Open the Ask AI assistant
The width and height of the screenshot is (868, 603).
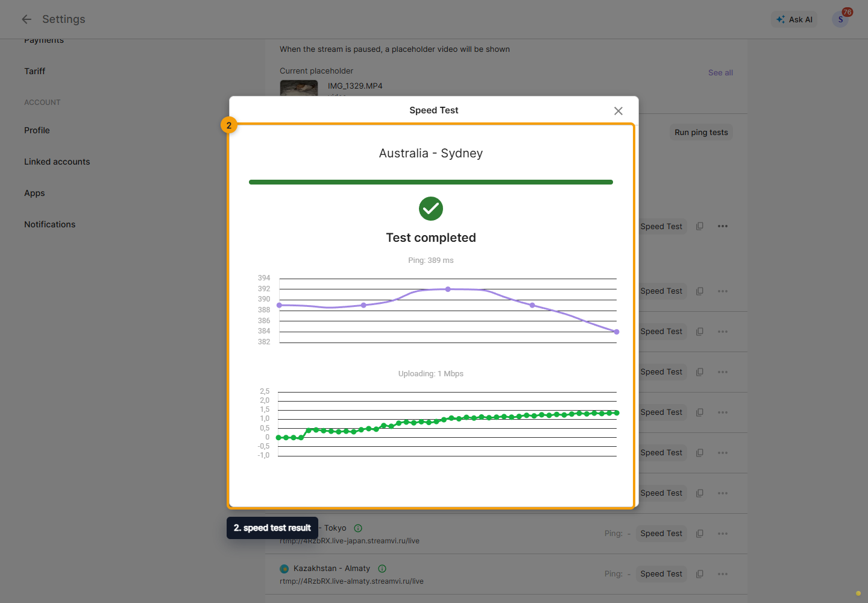tap(794, 19)
